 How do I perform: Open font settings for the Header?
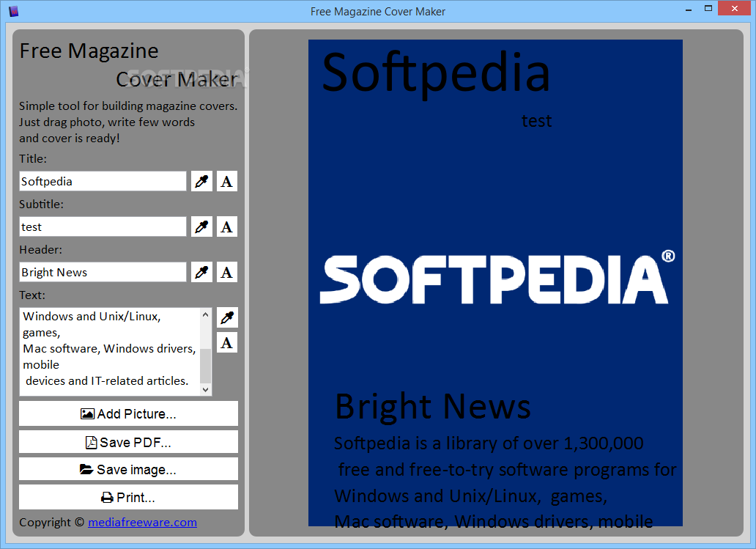[226, 272]
